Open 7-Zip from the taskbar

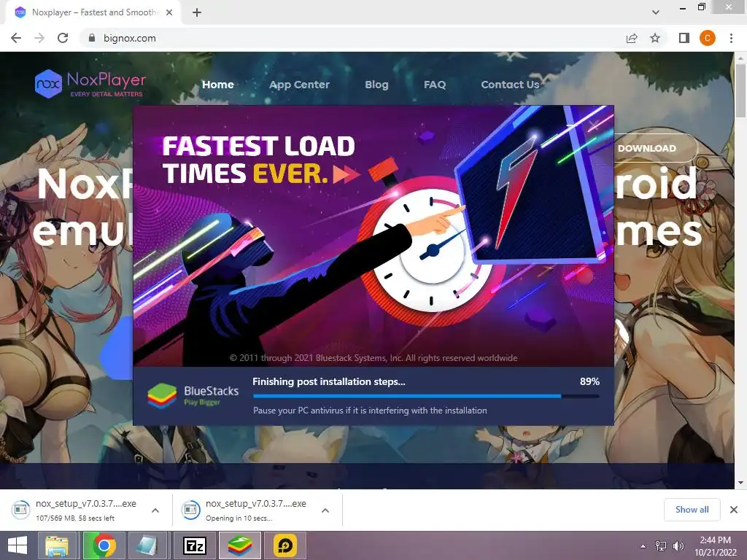[194, 545]
